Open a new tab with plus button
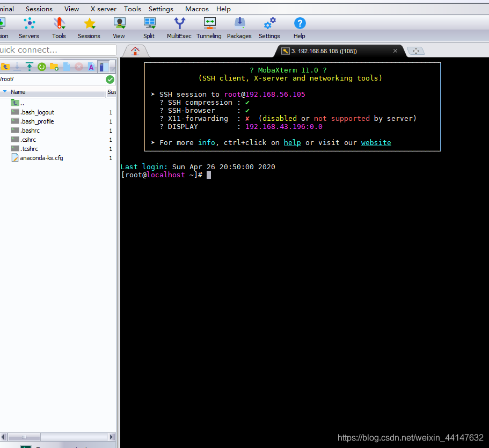489x448 pixels. click(415, 51)
